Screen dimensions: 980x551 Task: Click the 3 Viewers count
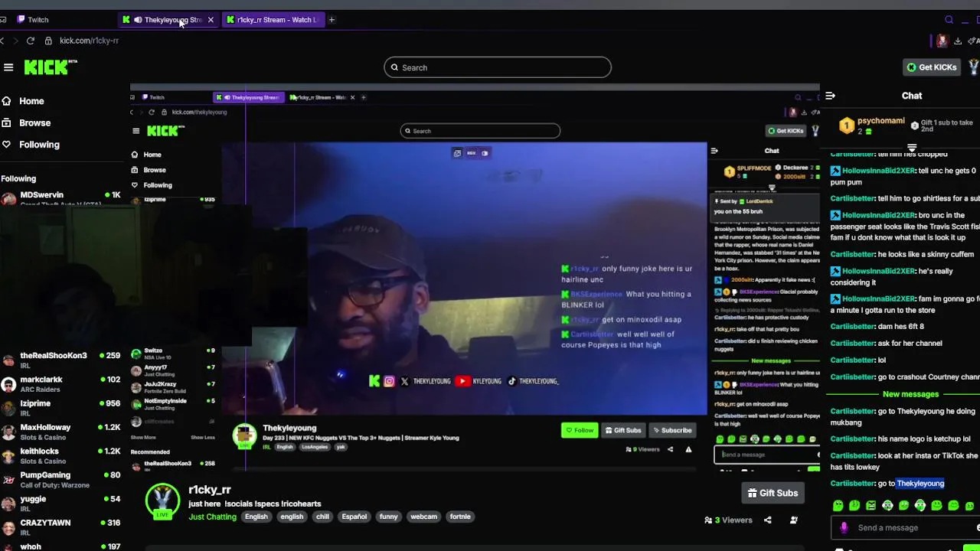pos(728,520)
